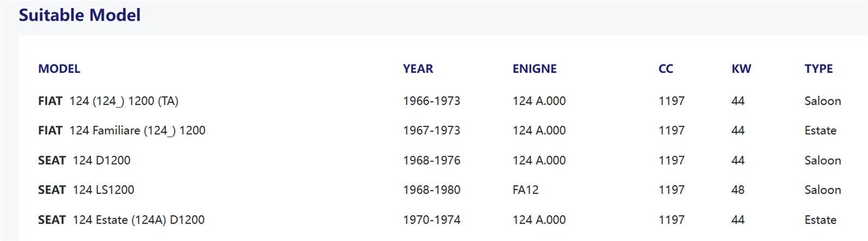Viewport: 868px width, 241px height.
Task: Click the Suitable Model heading
Action: tap(80, 15)
